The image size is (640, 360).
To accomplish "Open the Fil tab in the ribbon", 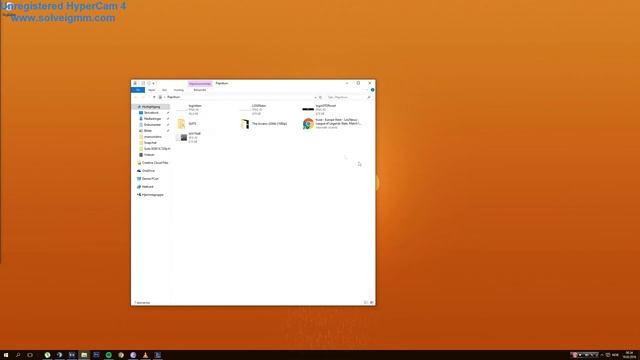I will click(138, 90).
